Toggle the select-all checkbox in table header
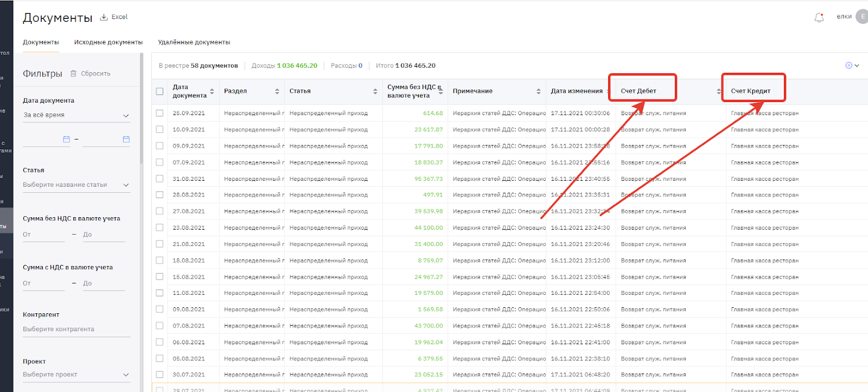The image size is (868, 392). point(159,91)
